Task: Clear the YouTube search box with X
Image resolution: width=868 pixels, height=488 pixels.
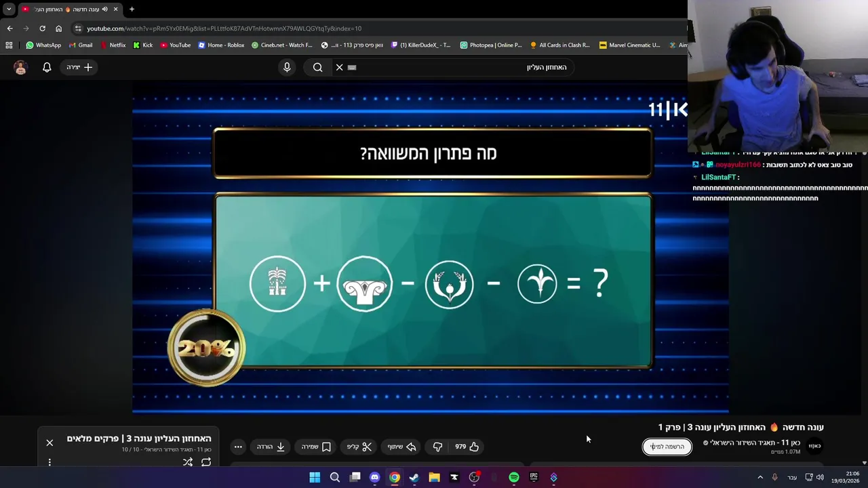Action: [x=339, y=67]
